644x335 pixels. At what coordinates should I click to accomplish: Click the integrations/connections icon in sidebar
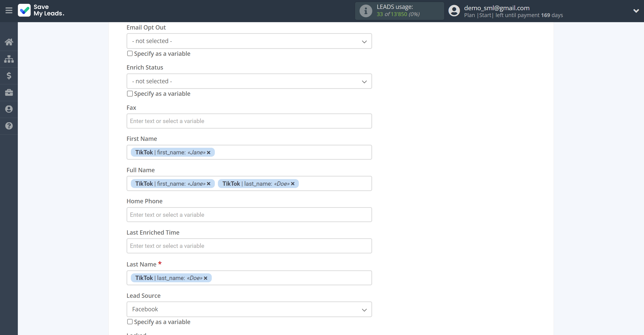pos(9,59)
